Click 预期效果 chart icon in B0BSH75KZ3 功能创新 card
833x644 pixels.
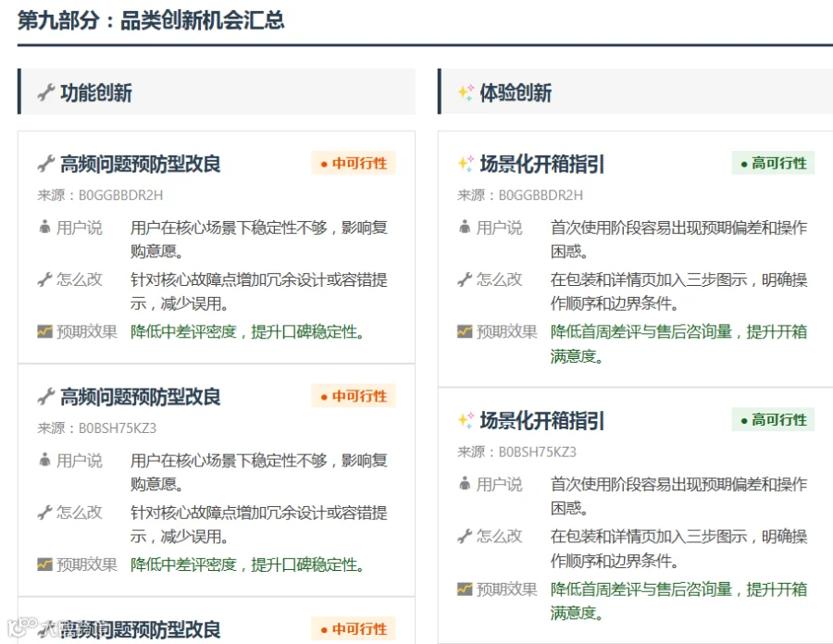pyautogui.click(x=44, y=564)
